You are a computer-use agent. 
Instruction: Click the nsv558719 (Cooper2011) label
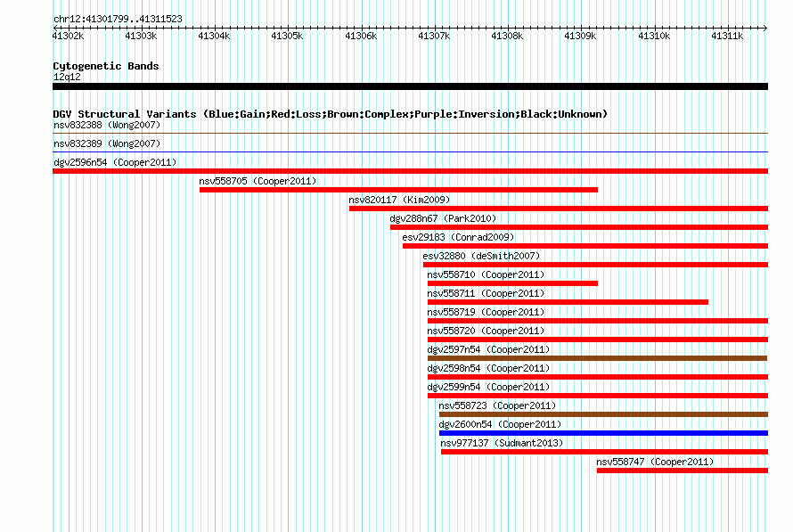[x=486, y=312]
